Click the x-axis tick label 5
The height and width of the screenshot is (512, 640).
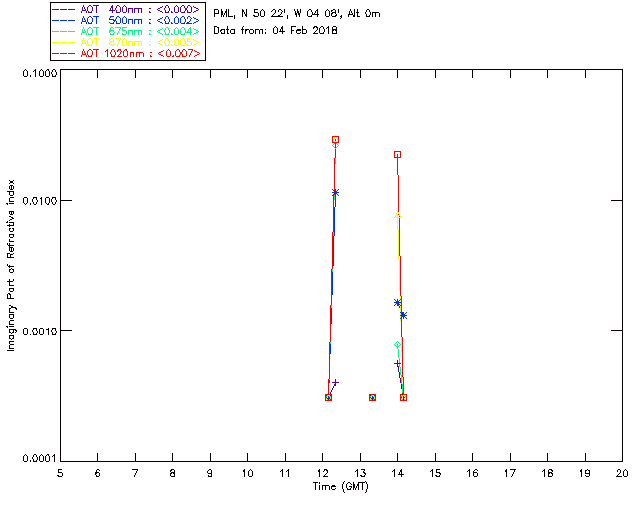point(60,473)
